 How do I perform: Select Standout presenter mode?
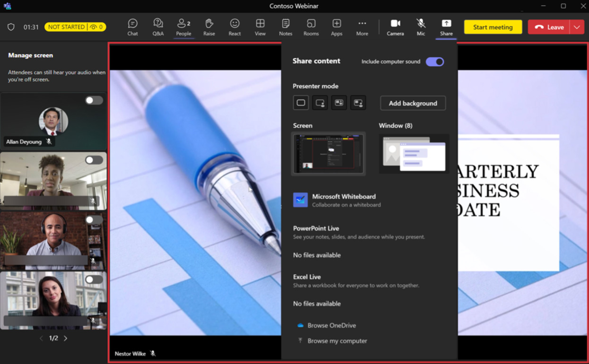[x=320, y=103]
